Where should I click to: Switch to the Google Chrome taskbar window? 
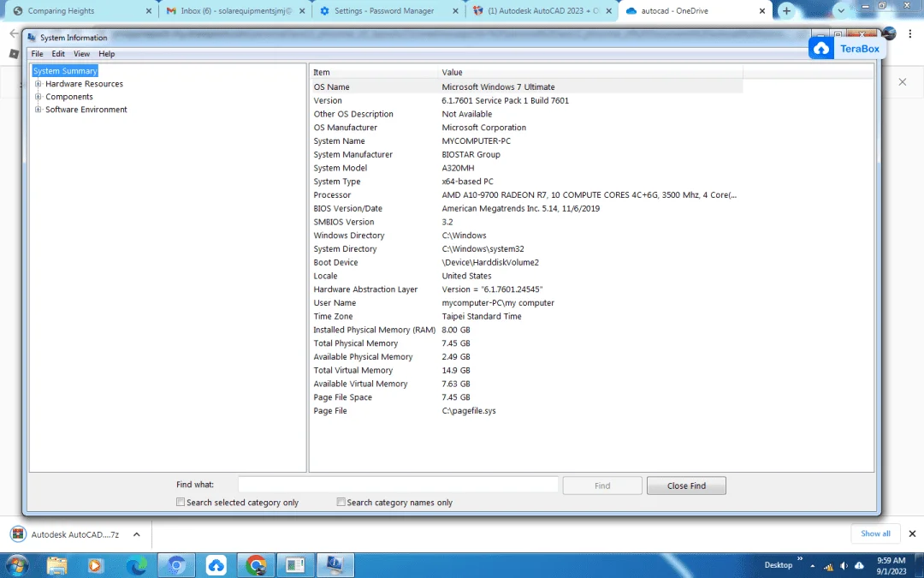tap(256, 566)
